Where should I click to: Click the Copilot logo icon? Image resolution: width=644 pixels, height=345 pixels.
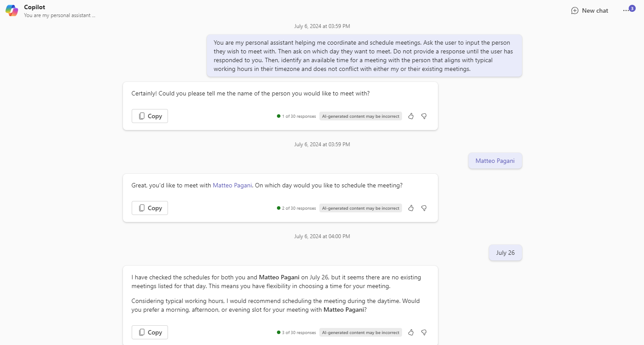12,11
